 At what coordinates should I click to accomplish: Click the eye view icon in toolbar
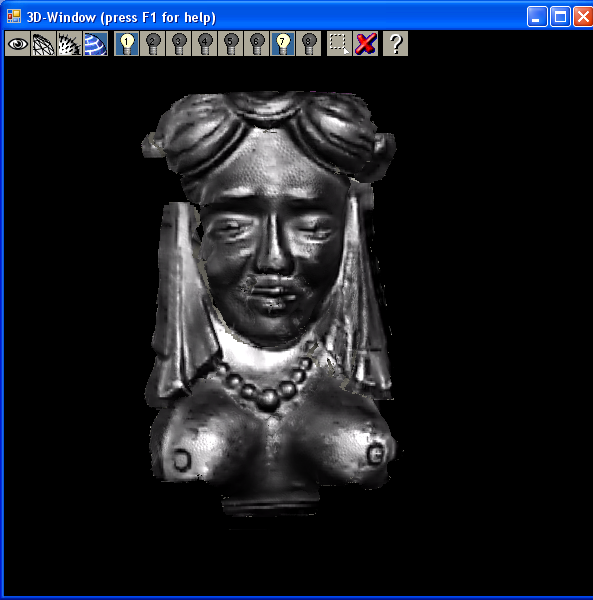pos(18,44)
